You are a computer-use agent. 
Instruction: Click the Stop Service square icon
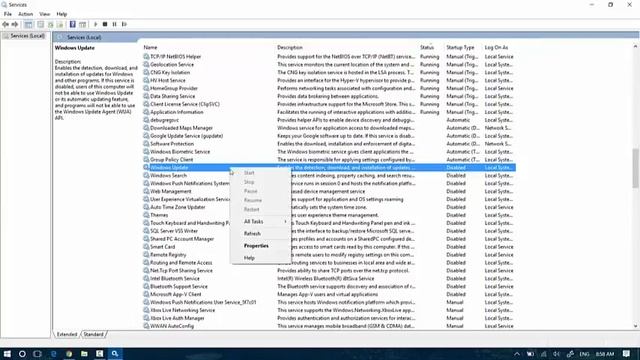pos(105,24)
